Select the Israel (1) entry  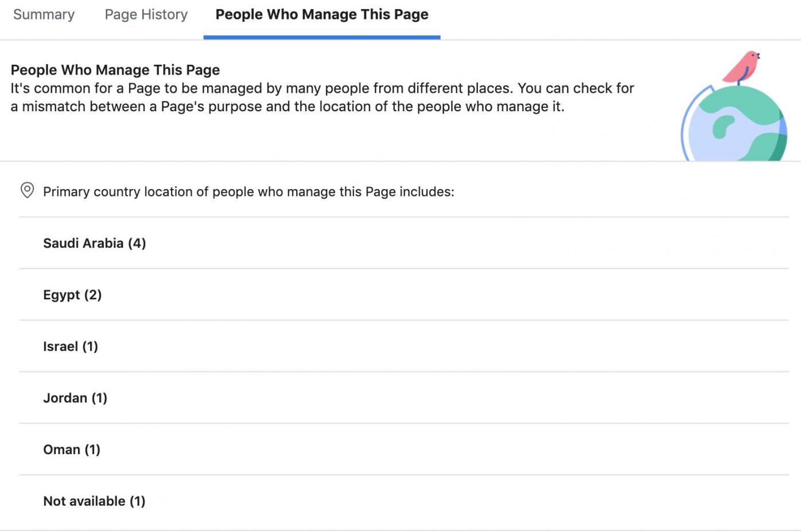pyautogui.click(x=71, y=346)
